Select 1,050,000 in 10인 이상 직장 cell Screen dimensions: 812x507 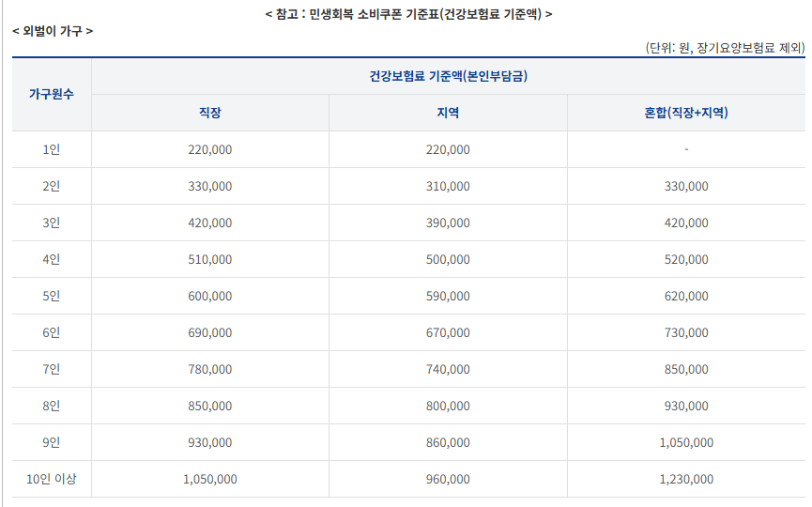tap(209, 480)
